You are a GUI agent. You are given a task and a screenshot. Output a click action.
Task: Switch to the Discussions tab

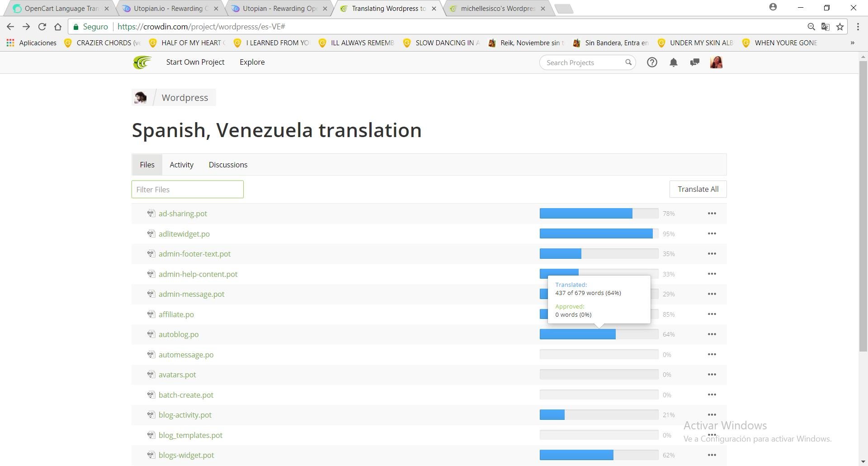[228, 165]
